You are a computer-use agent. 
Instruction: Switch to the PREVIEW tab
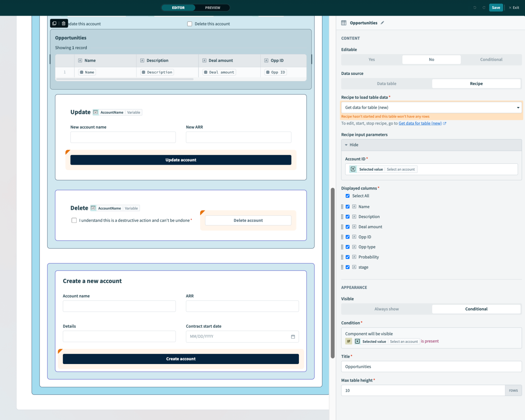coord(212,8)
